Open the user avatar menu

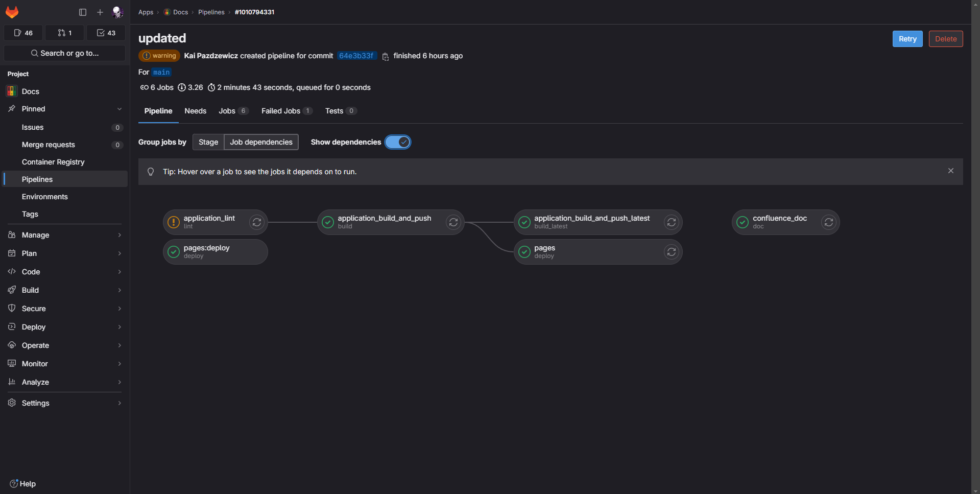click(x=117, y=12)
